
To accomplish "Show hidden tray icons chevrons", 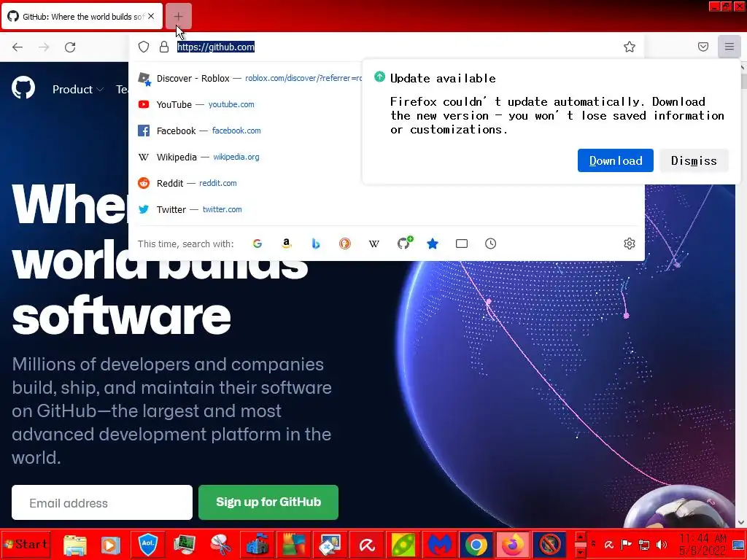I will pos(594,543).
